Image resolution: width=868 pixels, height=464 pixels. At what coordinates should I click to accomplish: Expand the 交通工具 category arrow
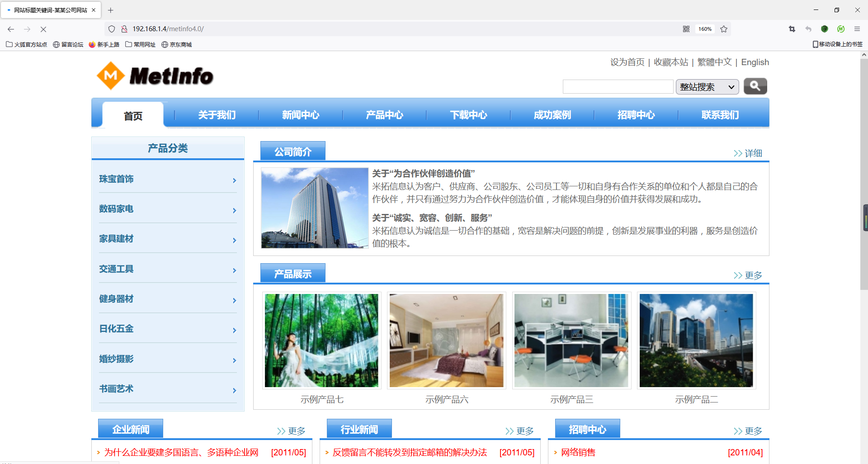tap(234, 270)
